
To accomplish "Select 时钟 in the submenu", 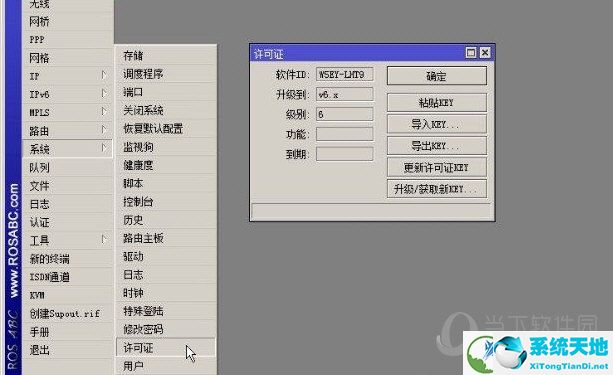I will click(x=166, y=293).
